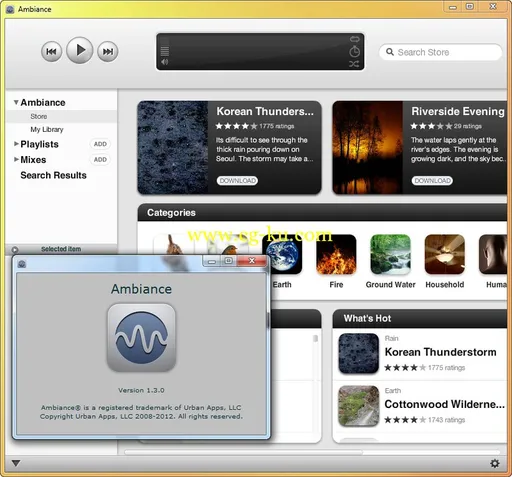Open settings with the gear icon
The image size is (512, 477).
(495, 463)
